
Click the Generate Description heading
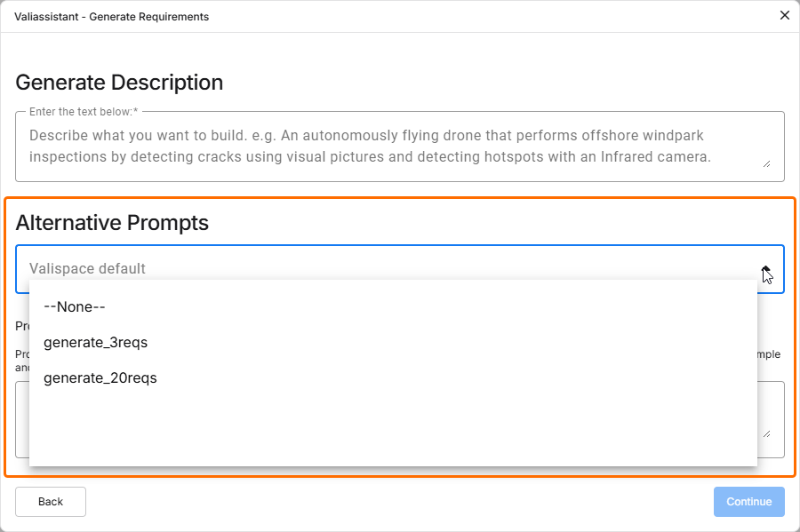119,83
